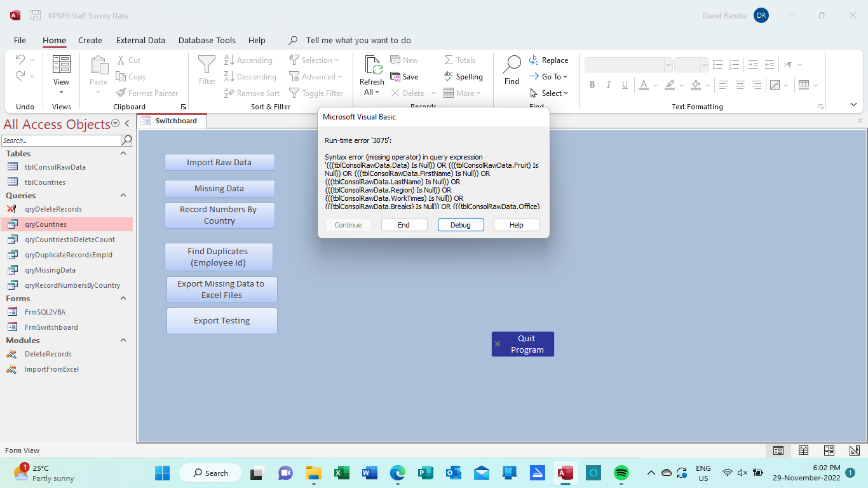
Task: Click the Spelling check icon
Action: point(449,77)
